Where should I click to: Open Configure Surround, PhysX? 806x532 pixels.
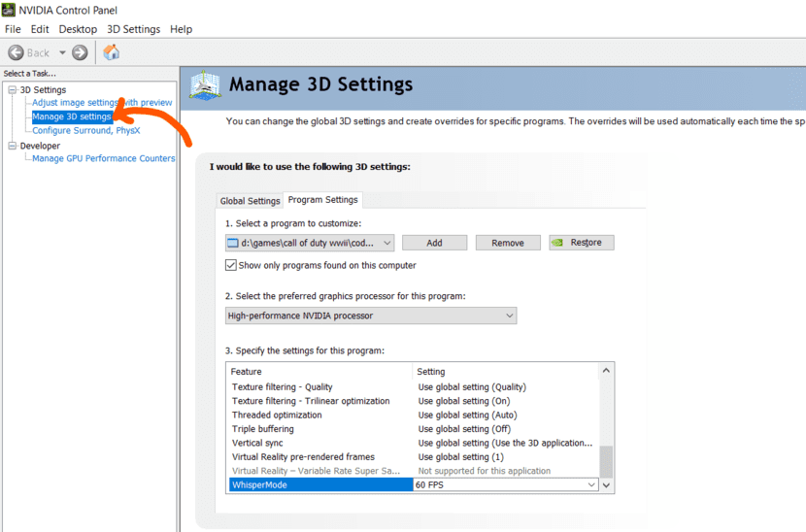coord(85,130)
